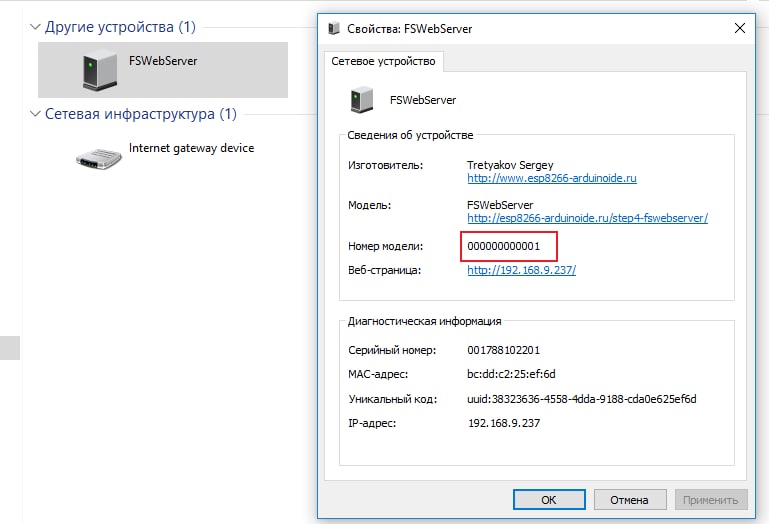
Task: Open the www.esp8266-arduinoide.ru manufacturer link
Action: pos(552,178)
